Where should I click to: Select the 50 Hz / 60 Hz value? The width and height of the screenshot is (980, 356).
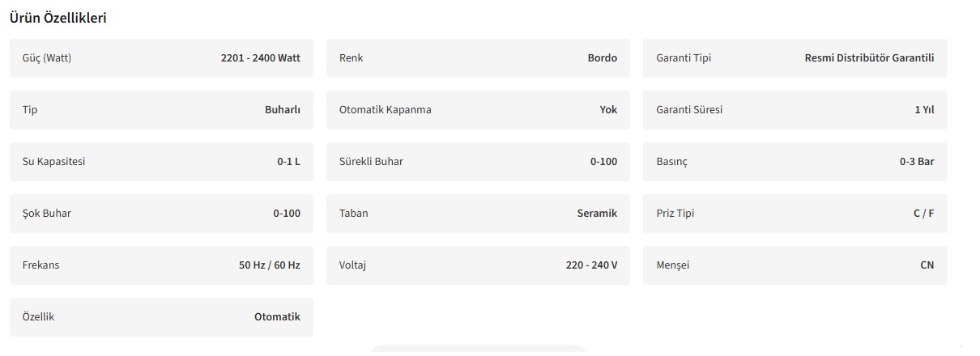[269, 265]
